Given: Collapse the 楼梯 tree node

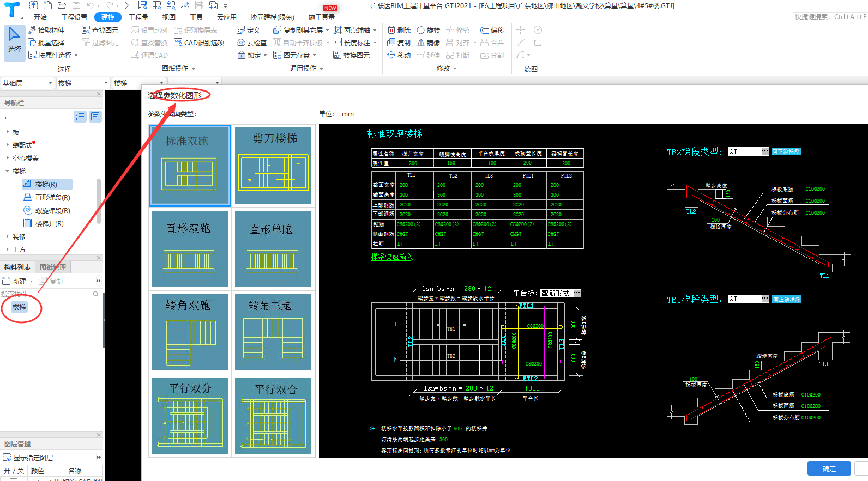Looking at the screenshot, I should pyautogui.click(x=7, y=171).
